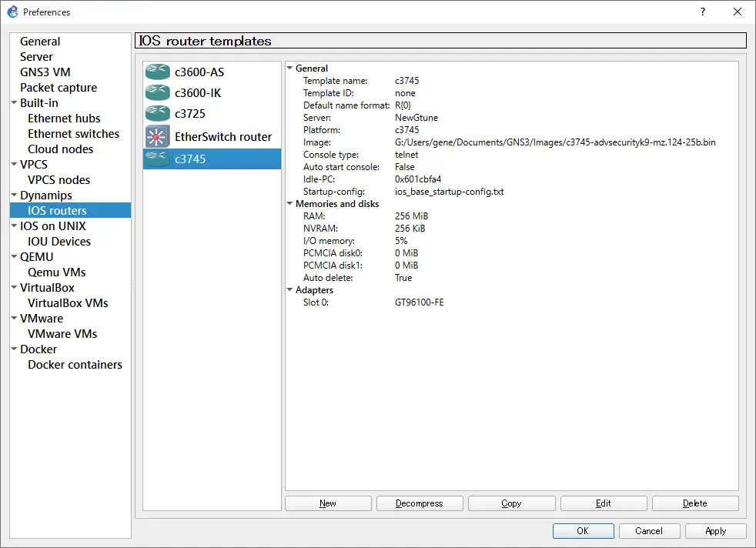Collapse the QEMU tree section

pyautogui.click(x=14, y=257)
